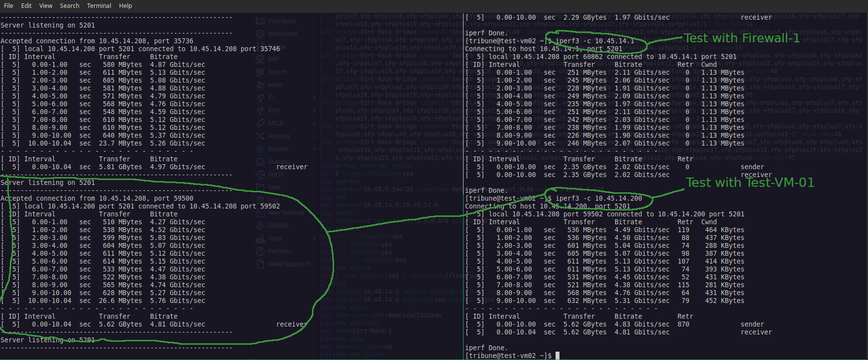This screenshot has height=360, width=868.
Task: Click the Mesh icon in background WinBox sidebar
Action: tap(260, 85)
